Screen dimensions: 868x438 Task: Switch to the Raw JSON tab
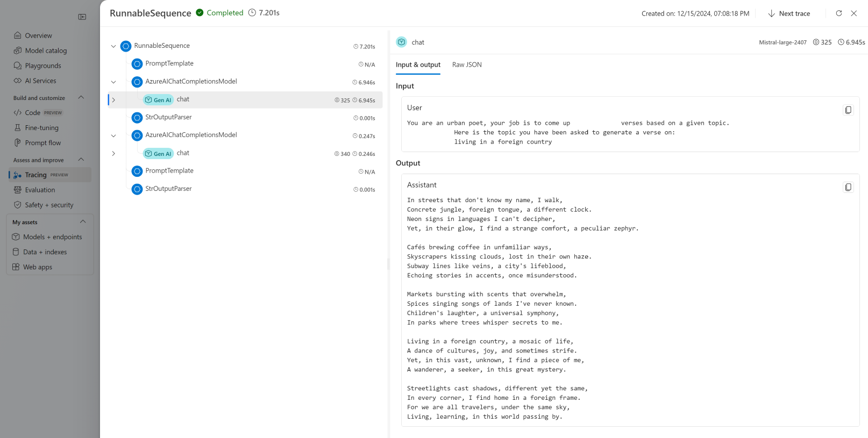point(467,64)
